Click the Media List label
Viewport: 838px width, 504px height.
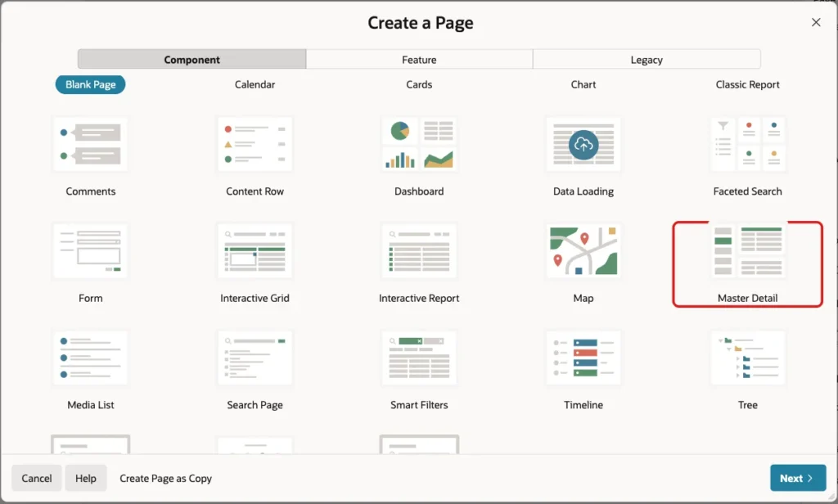(x=90, y=405)
